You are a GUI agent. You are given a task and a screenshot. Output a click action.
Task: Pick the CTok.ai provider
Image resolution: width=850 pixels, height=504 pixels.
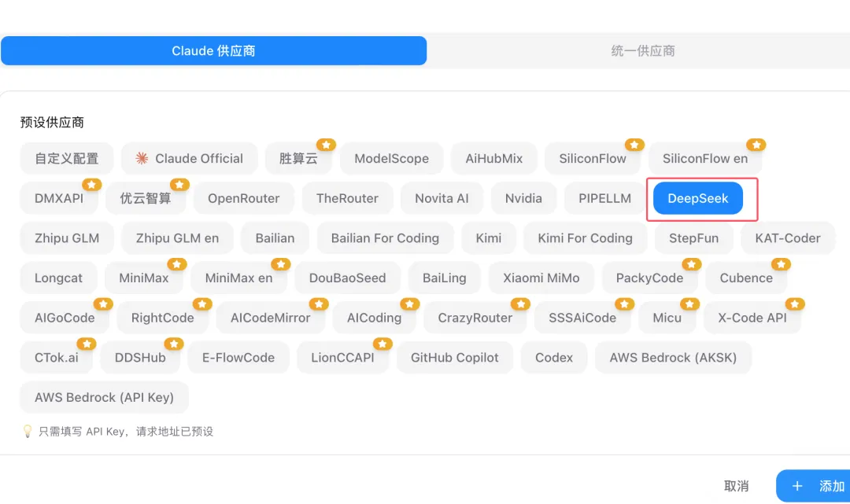(57, 357)
